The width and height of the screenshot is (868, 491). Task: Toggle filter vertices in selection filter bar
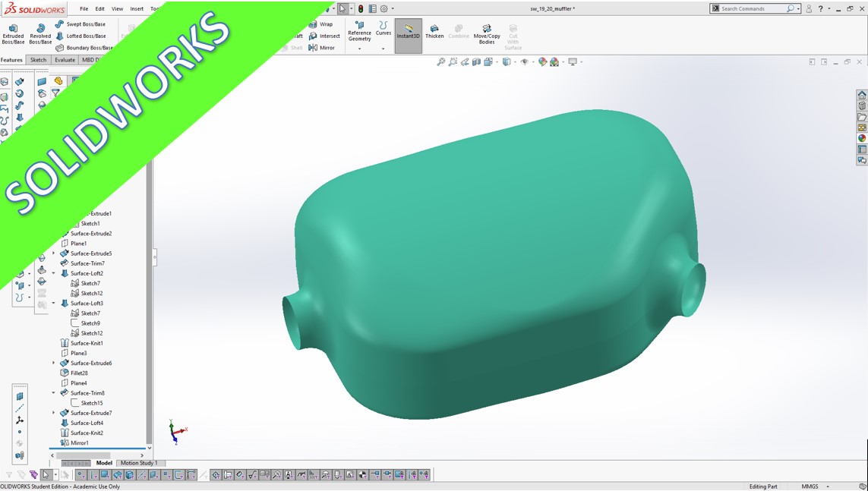click(81, 475)
